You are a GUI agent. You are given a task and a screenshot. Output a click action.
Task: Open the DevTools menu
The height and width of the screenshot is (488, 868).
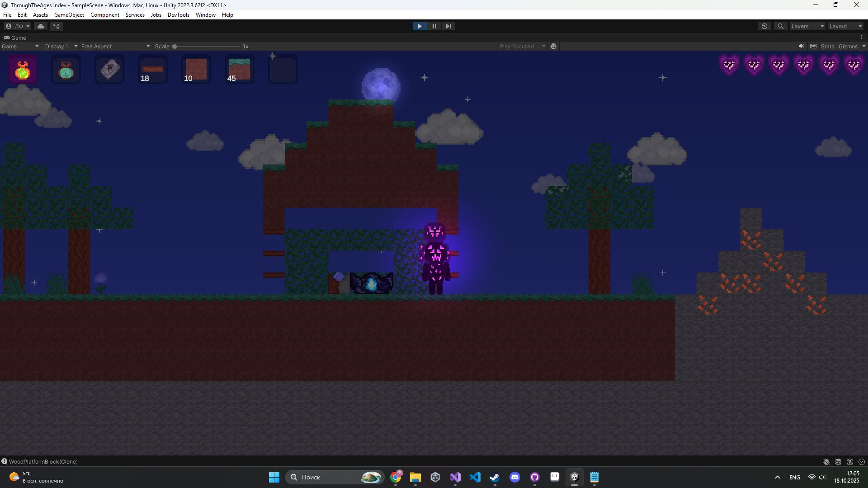(178, 15)
